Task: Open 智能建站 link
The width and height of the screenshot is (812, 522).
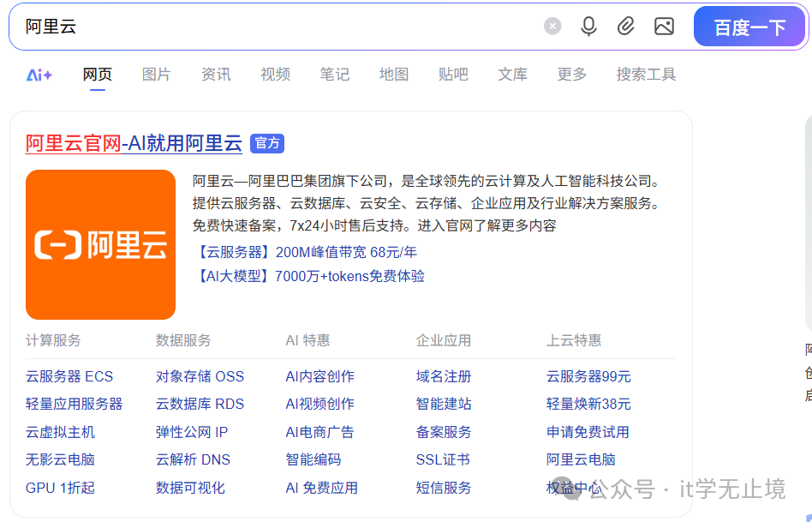Action: coord(444,404)
